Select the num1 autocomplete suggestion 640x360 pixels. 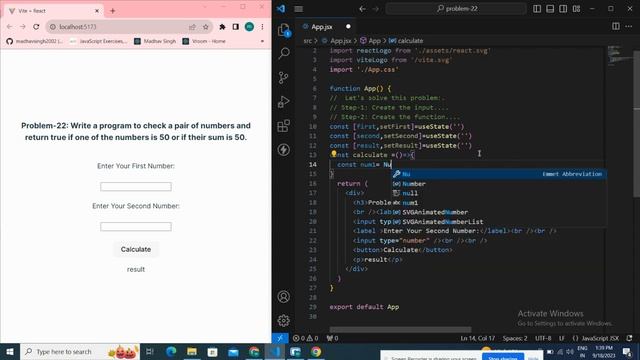coord(499,203)
